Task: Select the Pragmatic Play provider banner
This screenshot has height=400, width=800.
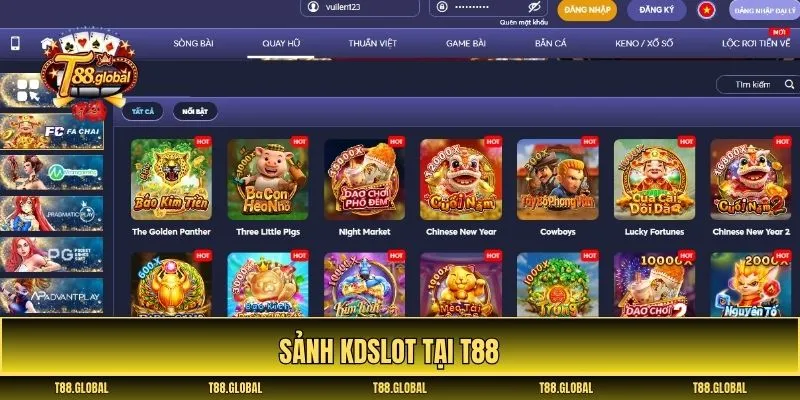Action: pyautogui.click(x=52, y=213)
